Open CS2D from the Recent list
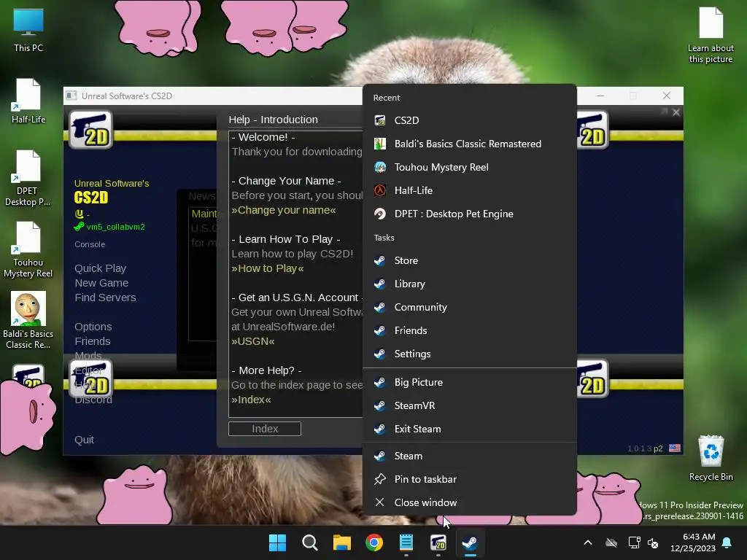The width and height of the screenshot is (747, 560). 469,120
